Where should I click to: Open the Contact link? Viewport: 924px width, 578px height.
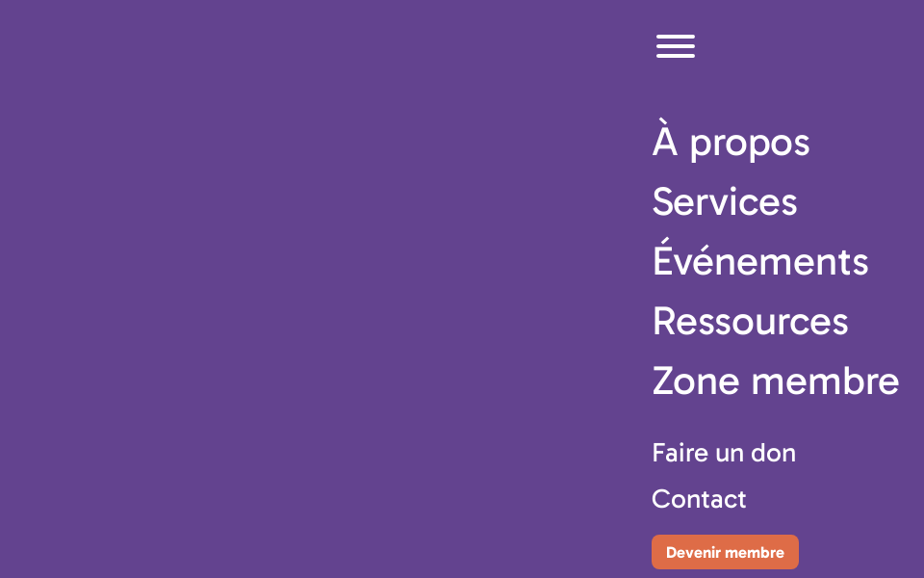[699, 499]
